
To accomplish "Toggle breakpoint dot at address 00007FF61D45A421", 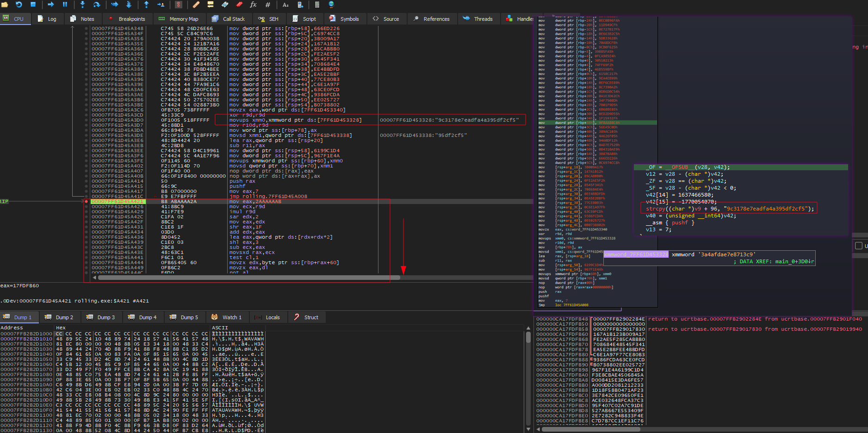I will coord(86,201).
